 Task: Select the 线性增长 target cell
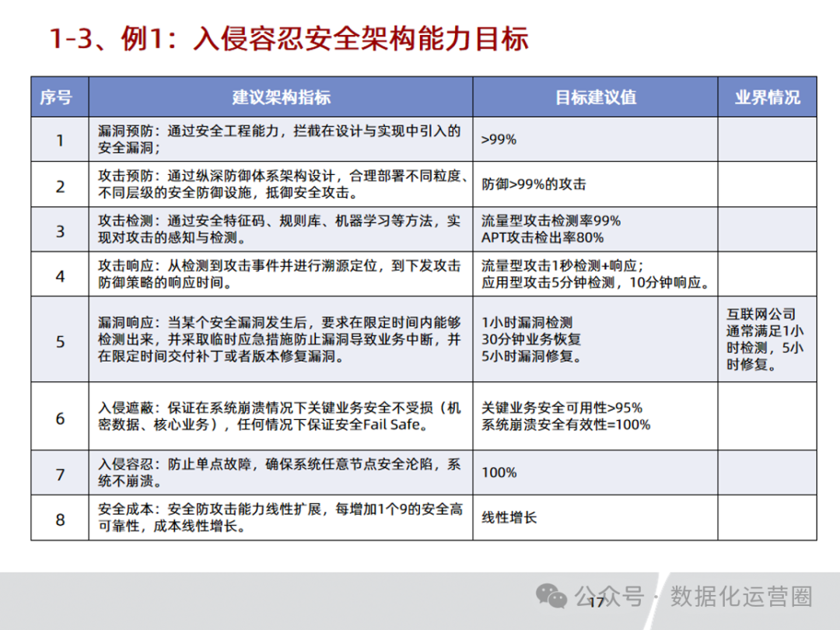(595, 517)
